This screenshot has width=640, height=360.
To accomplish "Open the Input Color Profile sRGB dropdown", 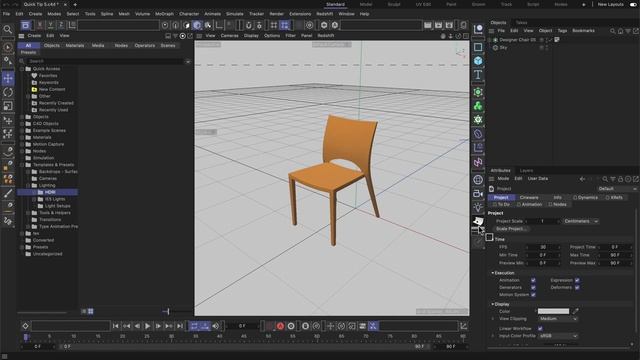I will point(558,336).
